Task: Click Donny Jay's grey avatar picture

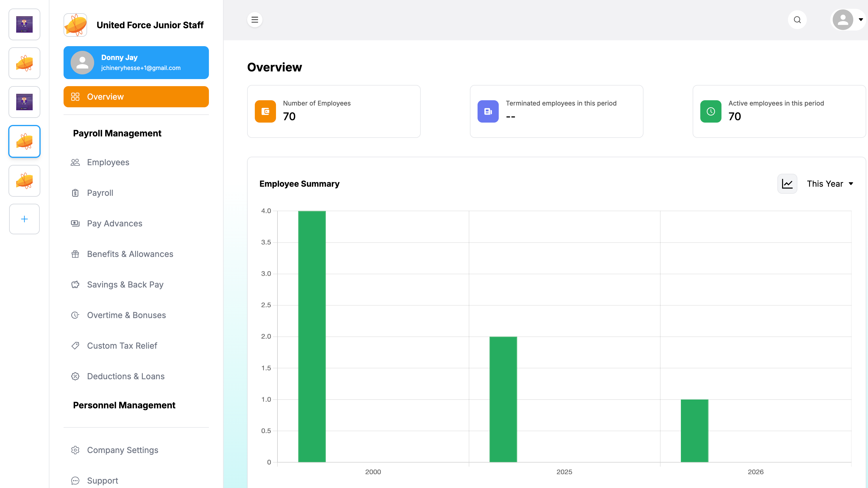Action: [x=82, y=63]
